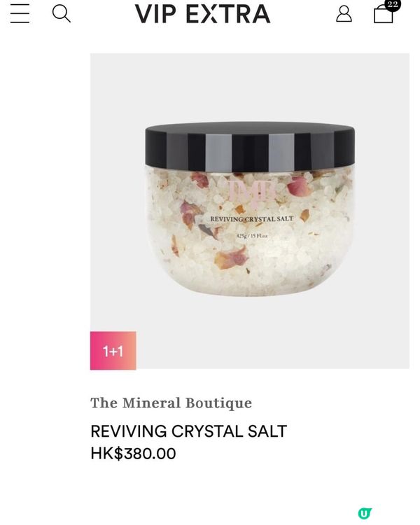Click the jar label reading Reviving Crystal Salt
The image size is (420, 525).
(x=251, y=218)
